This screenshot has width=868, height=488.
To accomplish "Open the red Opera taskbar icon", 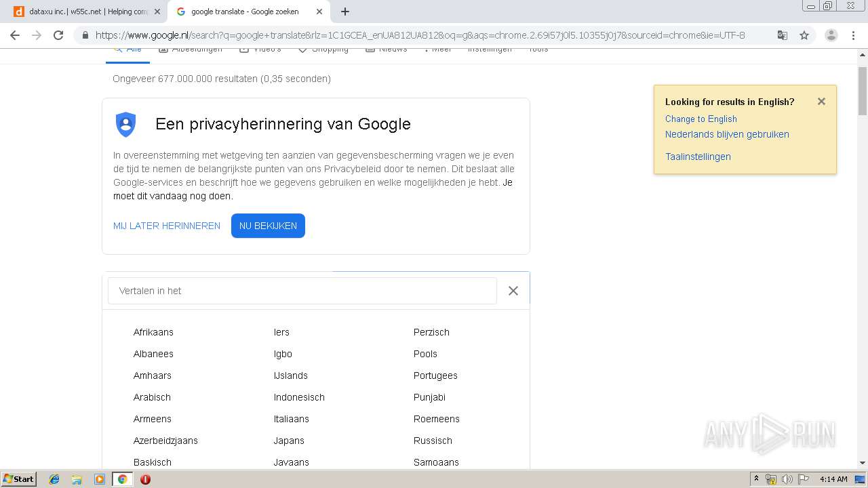I will click(145, 479).
